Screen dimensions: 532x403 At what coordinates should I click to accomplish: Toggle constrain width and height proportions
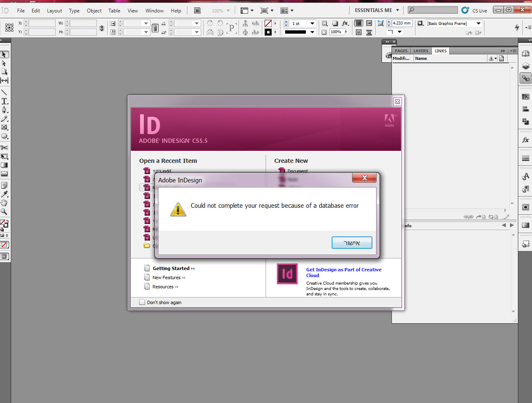coord(102,28)
